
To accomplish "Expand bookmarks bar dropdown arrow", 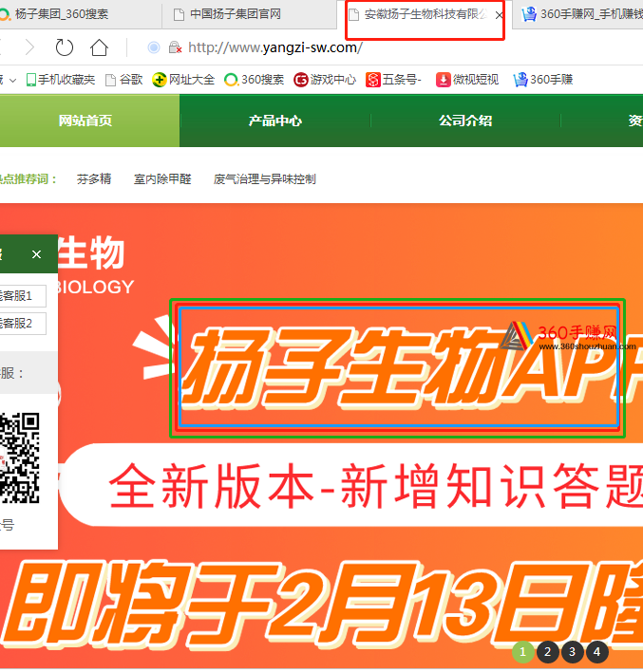I will click(13, 80).
